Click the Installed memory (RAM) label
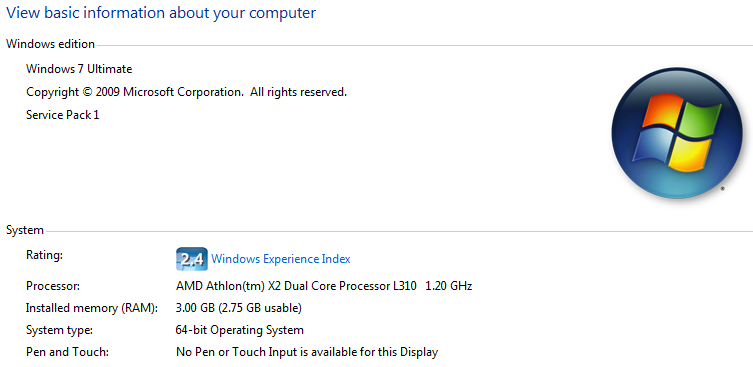753x367 pixels. click(x=92, y=308)
